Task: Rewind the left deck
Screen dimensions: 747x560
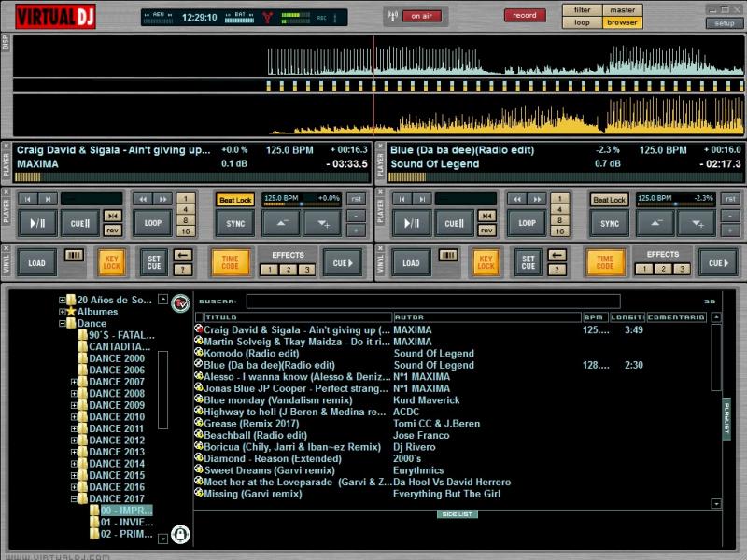Action: click(x=143, y=199)
